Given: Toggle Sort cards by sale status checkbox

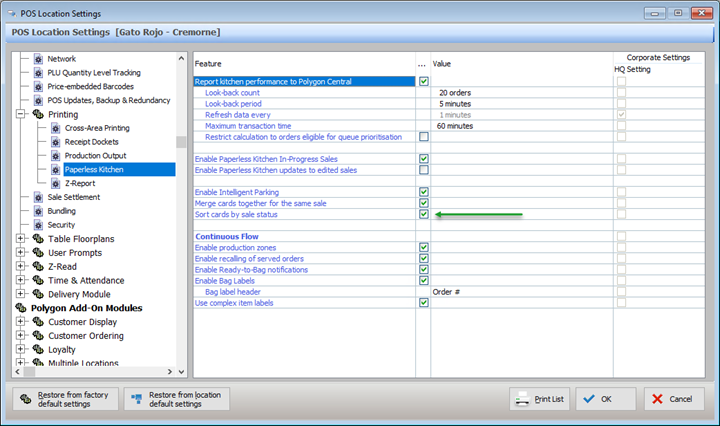Looking at the screenshot, I should (x=424, y=214).
